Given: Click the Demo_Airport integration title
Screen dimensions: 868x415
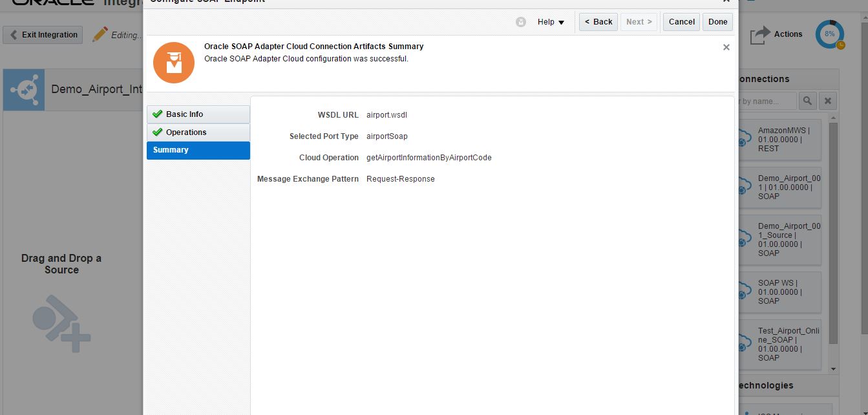Looking at the screenshot, I should pos(97,89).
